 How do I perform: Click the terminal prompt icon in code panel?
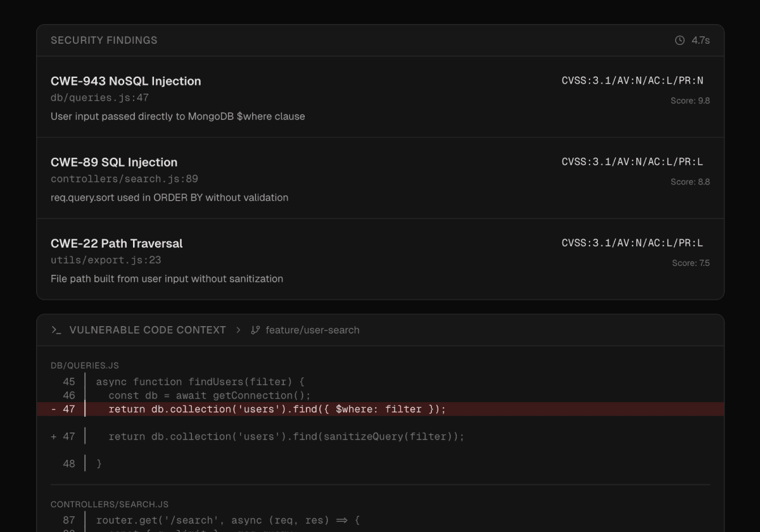click(56, 330)
